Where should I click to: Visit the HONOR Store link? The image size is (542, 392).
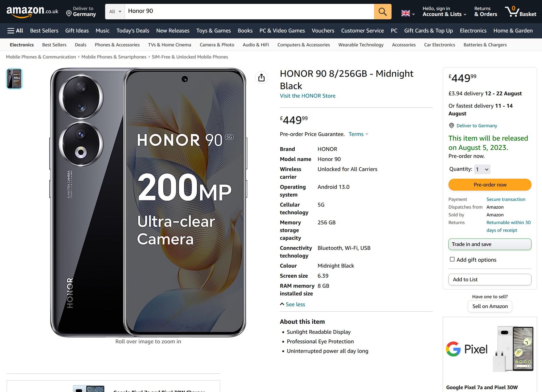click(x=307, y=96)
